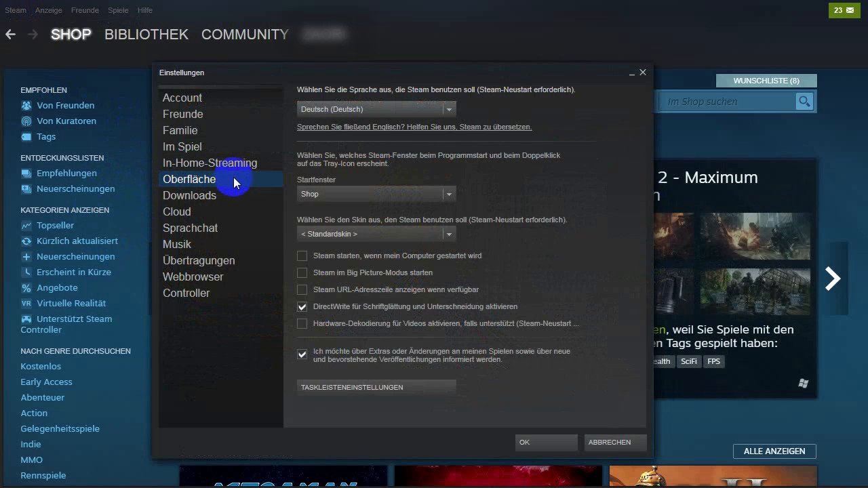Image resolution: width=868 pixels, height=488 pixels.
Task: Click the Empfehlungen icon
Action: pos(26,174)
